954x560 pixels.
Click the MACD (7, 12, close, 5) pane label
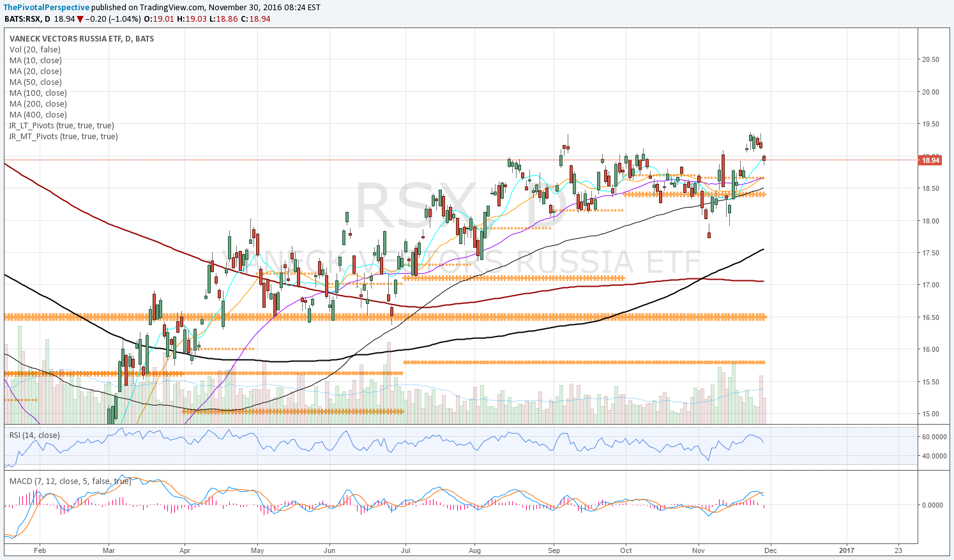click(x=70, y=481)
